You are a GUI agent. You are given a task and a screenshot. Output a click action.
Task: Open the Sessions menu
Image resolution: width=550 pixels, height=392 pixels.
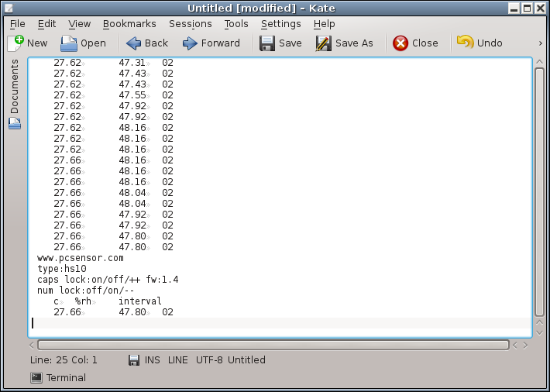point(190,24)
